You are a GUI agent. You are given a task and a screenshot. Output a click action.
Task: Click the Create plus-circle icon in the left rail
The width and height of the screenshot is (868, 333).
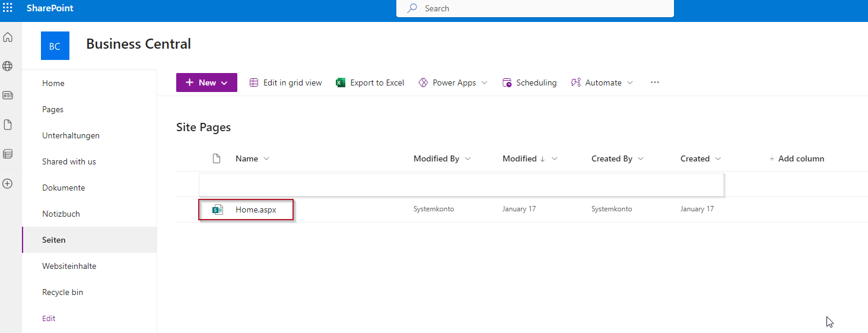(8, 183)
